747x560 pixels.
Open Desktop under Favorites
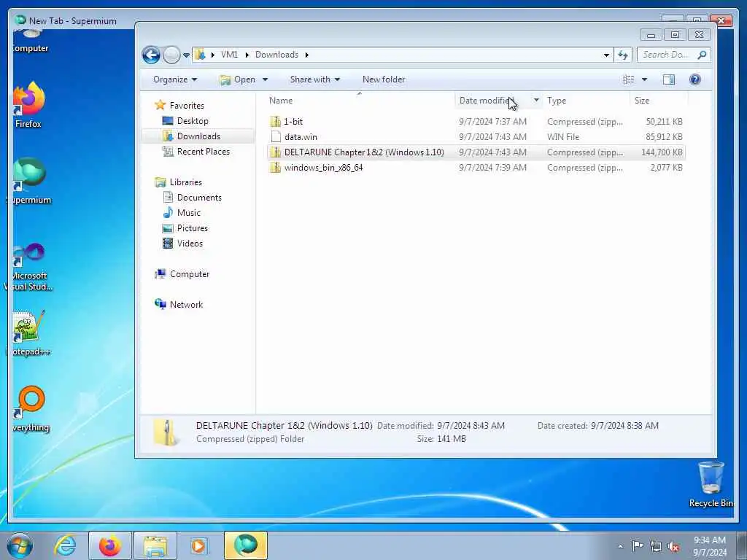(x=193, y=121)
